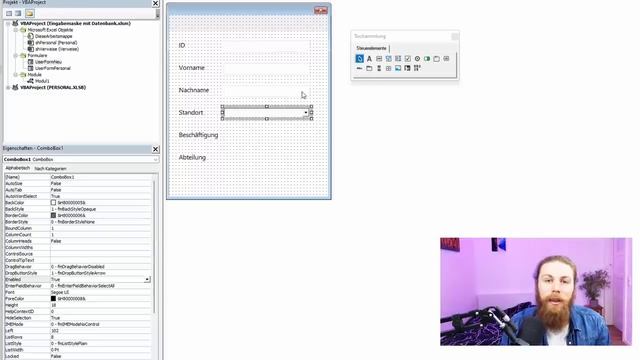Click the BorderColor color swatch

53,216
